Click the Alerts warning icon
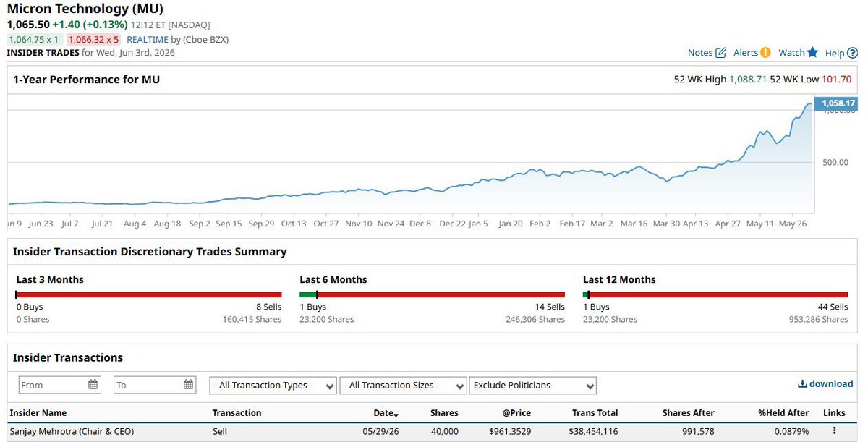 coord(765,53)
